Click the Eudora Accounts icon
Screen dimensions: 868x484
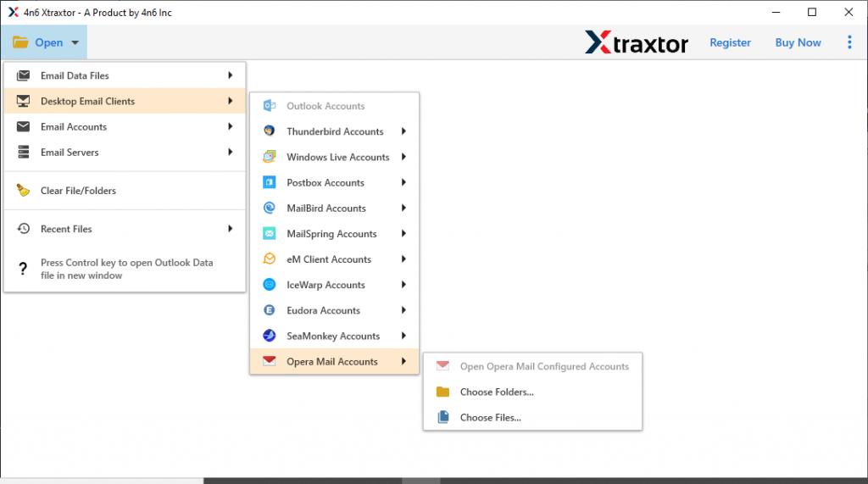pos(270,310)
